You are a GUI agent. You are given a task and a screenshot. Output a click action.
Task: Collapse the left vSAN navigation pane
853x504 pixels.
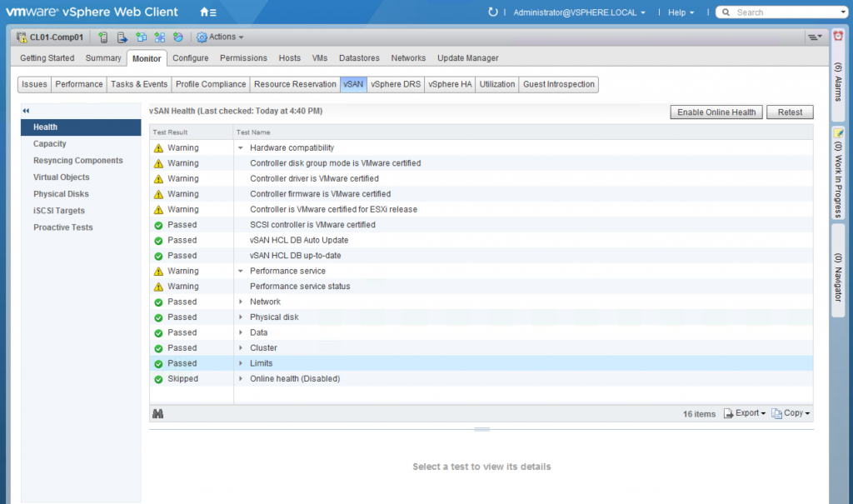pos(26,111)
